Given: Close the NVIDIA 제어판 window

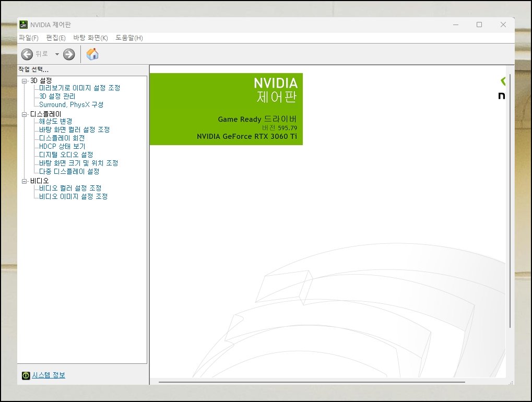Looking at the screenshot, I should tap(503, 25).
